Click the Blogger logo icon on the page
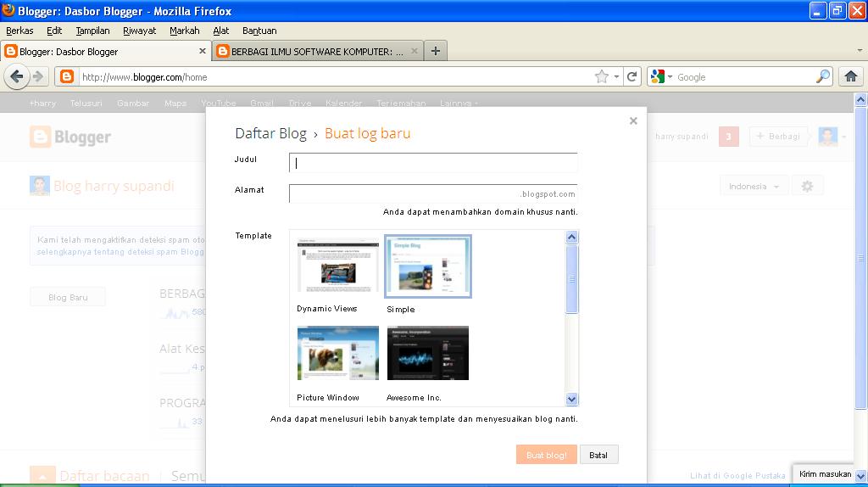 (x=41, y=137)
